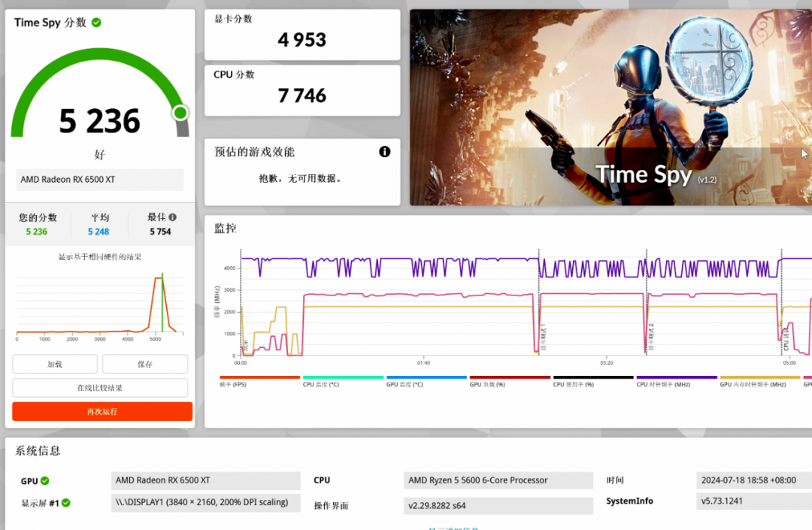
Task: Click the 监控 section heading
Action: pyautogui.click(x=226, y=229)
